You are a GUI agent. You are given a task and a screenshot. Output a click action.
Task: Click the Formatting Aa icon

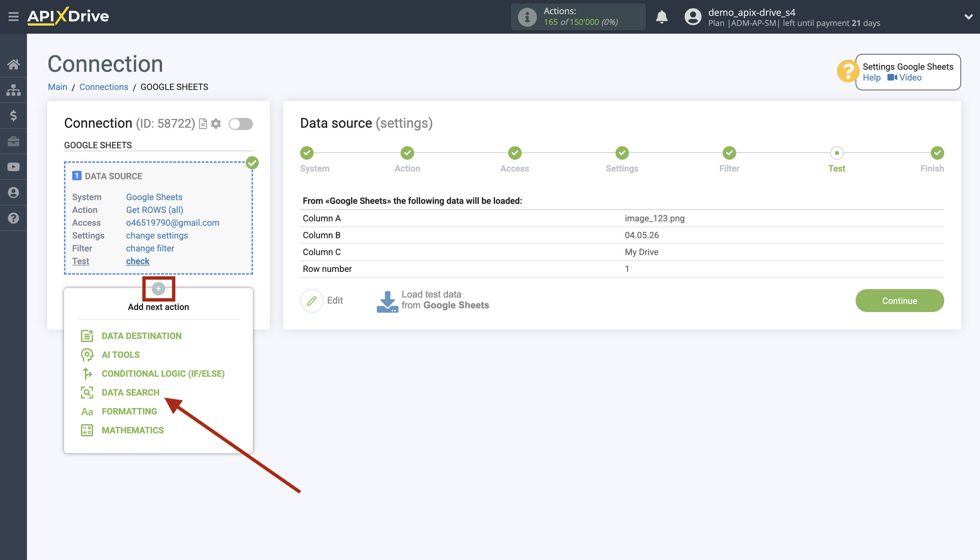pyautogui.click(x=87, y=411)
